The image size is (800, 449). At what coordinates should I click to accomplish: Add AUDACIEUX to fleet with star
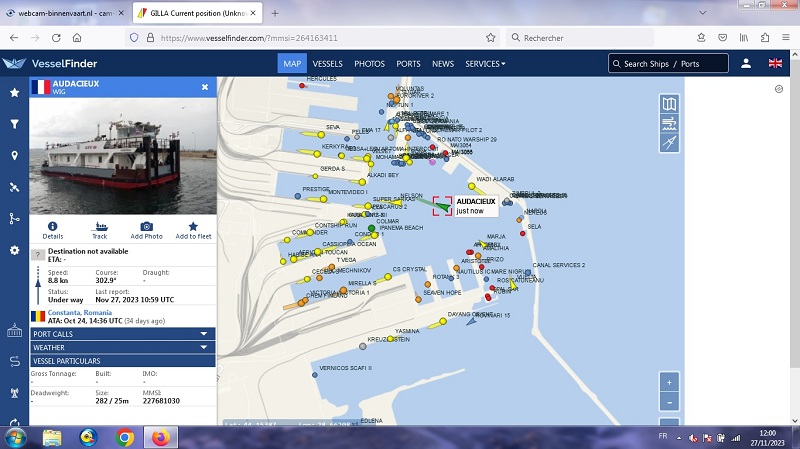pyautogui.click(x=193, y=231)
